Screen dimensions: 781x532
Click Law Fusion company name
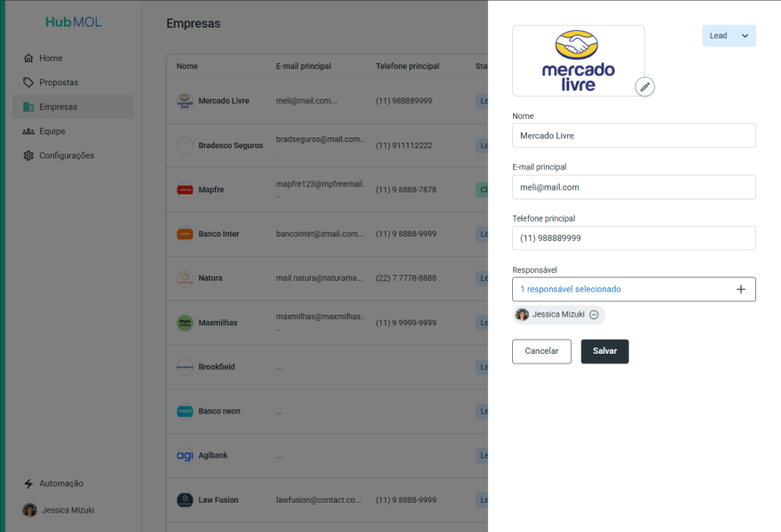click(218, 500)
